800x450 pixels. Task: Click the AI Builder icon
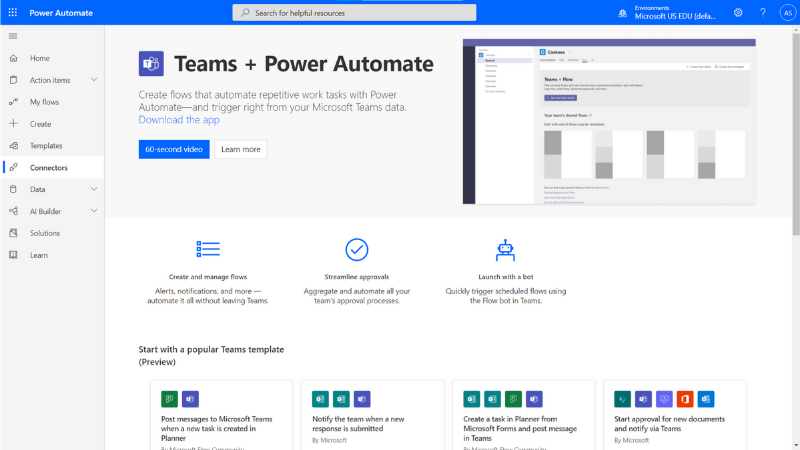click(14, 211)
